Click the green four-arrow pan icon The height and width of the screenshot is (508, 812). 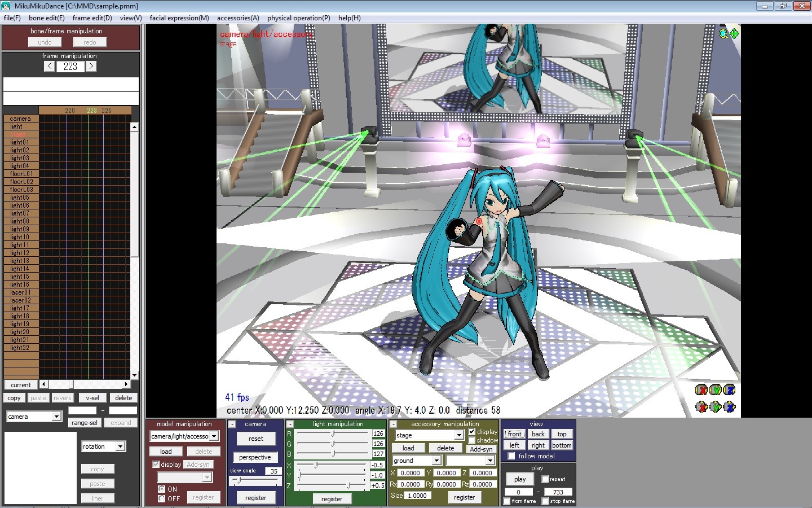coord(734,34)
